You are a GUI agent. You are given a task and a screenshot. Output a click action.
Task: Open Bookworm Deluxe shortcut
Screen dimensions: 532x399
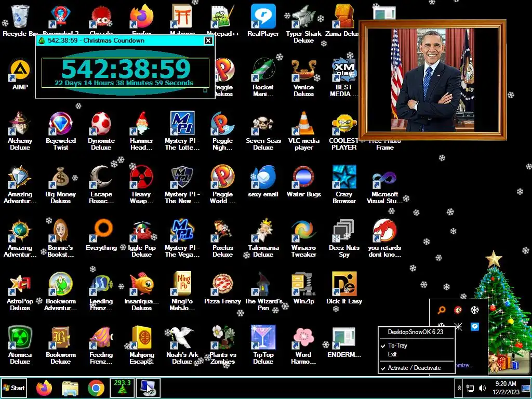pos(60,345)
